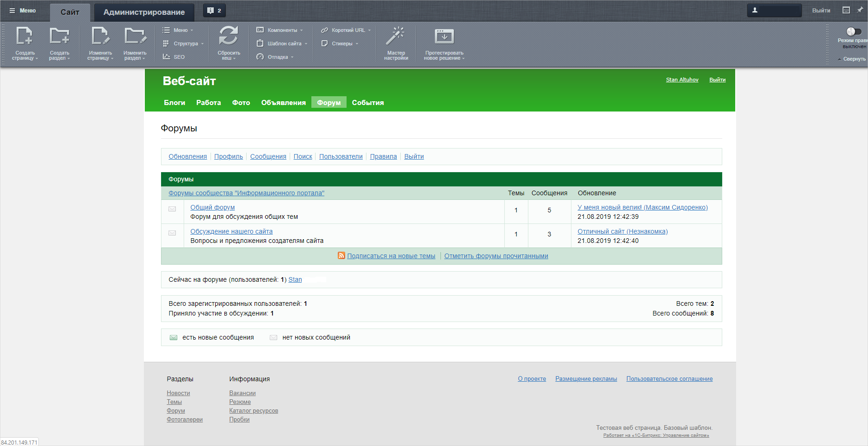Viewport: 868px width, 446px height.
Task: Toggle the Режим правки switch
Action: (854, 31)
